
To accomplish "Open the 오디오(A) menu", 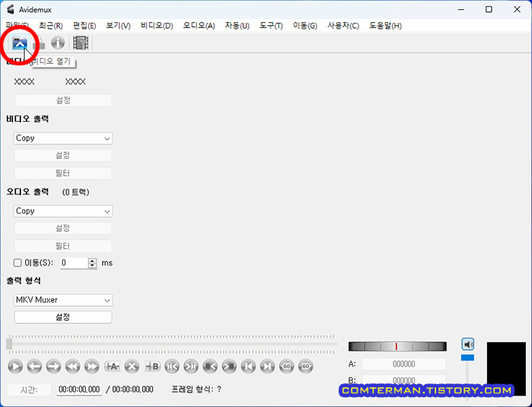I will (199, 26).
